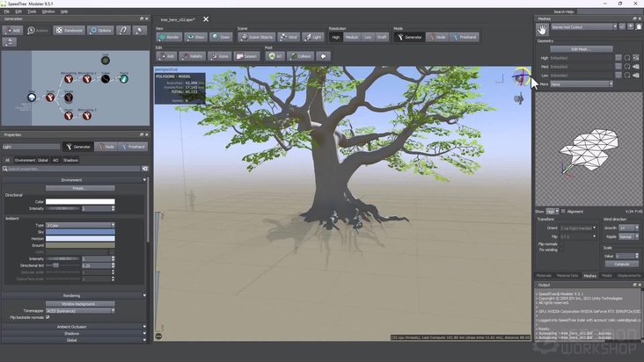Expand the Ambient Occlusion section
Screen dimensions: 644x362
[74, 327]
